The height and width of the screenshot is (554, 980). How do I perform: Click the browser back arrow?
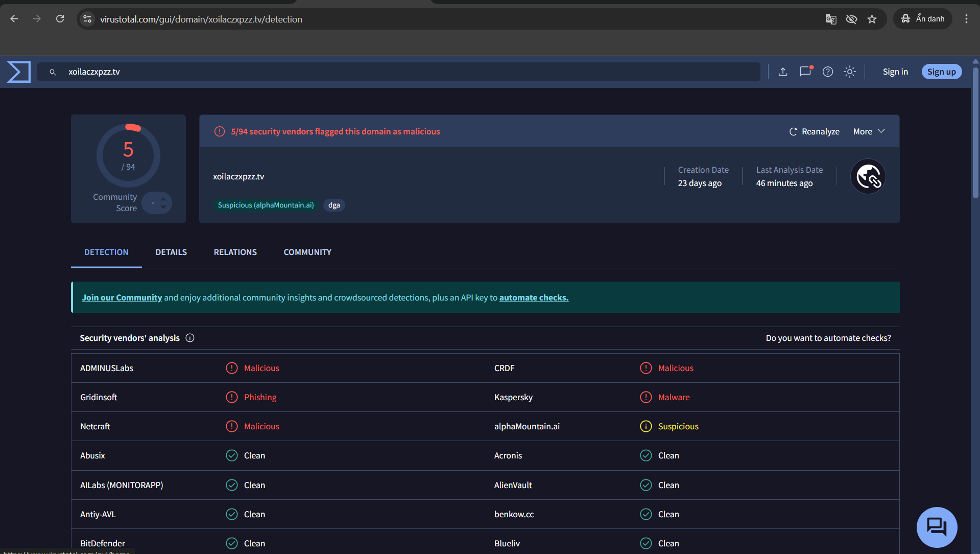point(14,19)
